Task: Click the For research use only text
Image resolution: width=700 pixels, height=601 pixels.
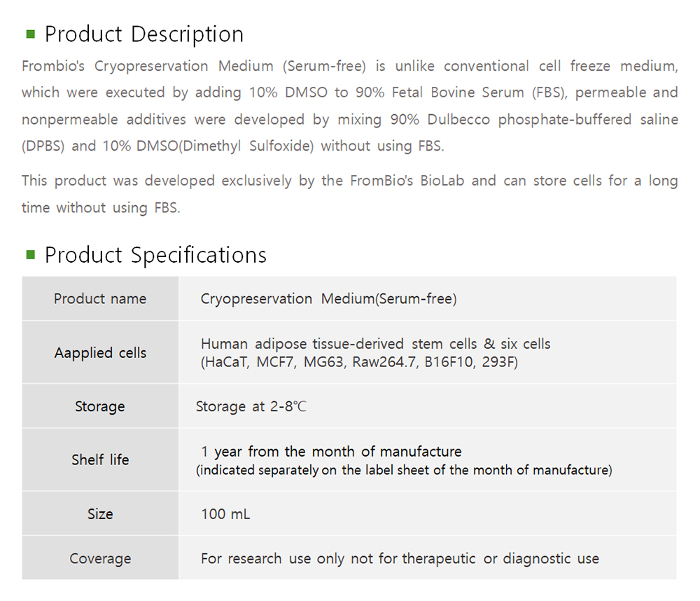Action: (x=400, y=559)
